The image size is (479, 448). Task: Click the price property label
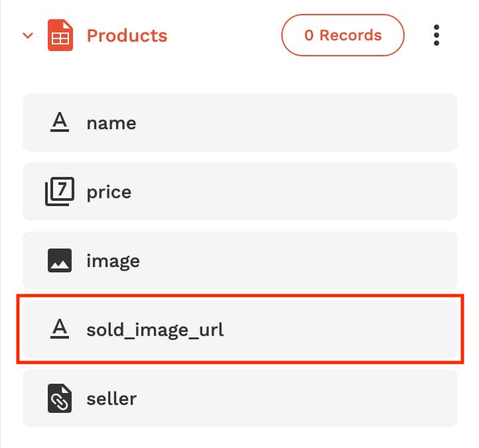pyautogui.click(x=109, y=193)
